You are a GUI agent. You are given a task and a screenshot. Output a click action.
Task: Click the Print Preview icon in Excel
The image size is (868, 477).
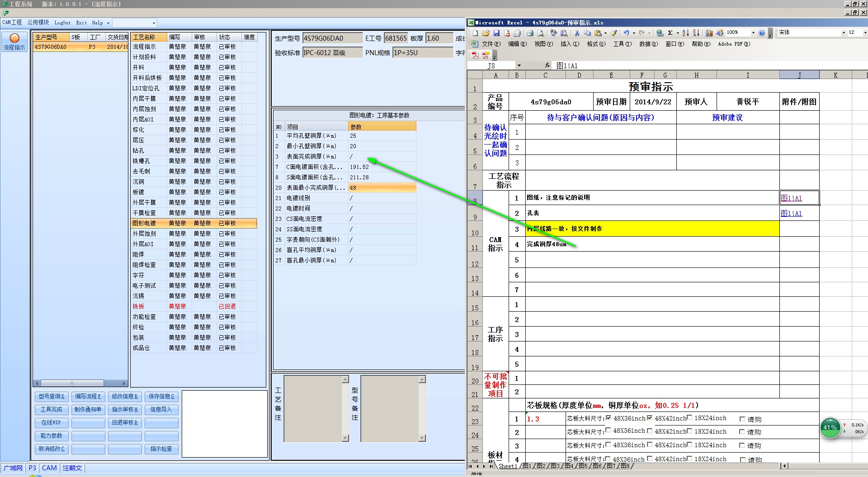pyautogui.click(x=541, y=33)
